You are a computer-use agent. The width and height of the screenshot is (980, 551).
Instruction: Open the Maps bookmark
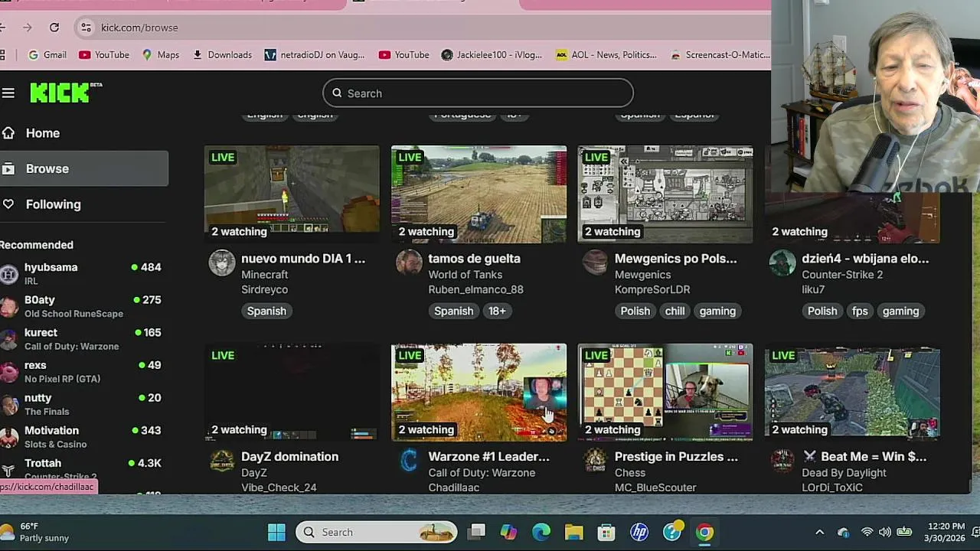pyautogui.click(x=161, y=55)
